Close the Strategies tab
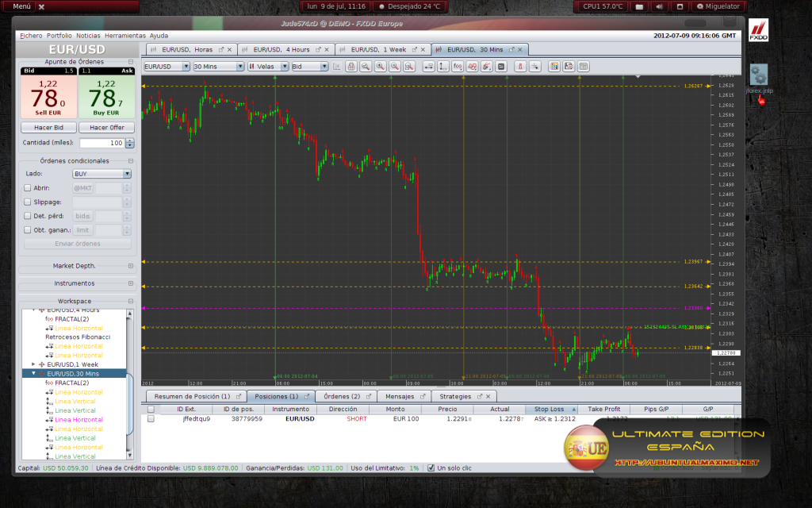 point(488,397)
